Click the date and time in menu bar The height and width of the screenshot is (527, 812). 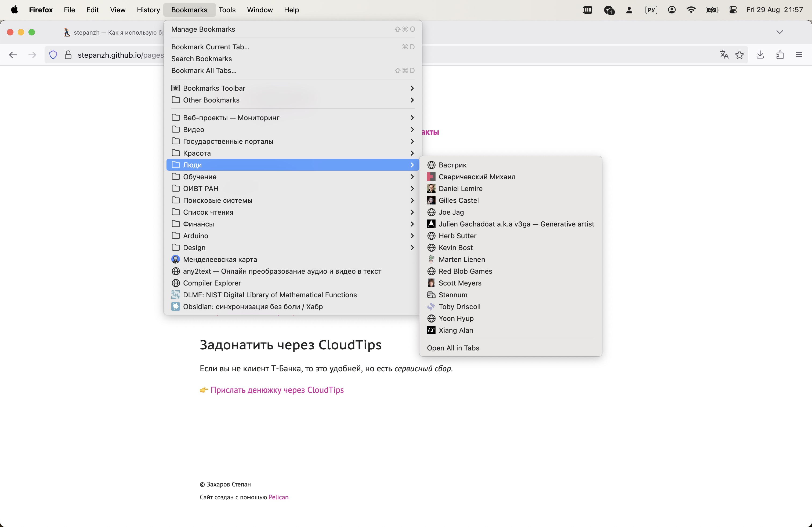click(x=774, y=10)
